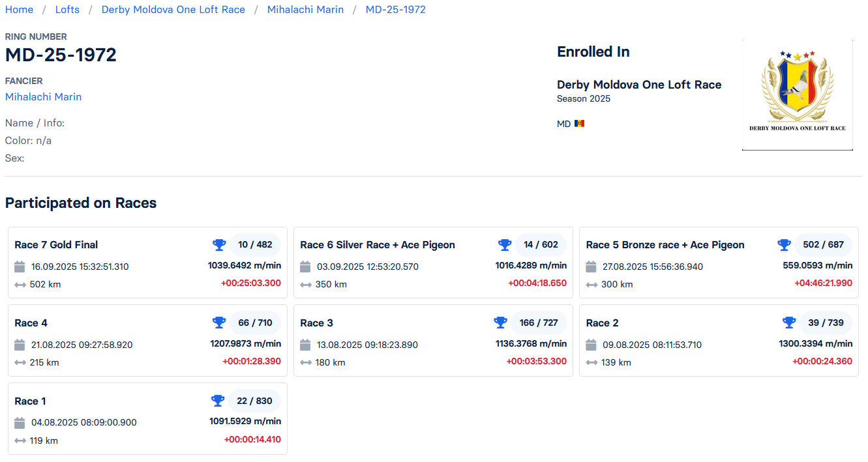This screenshot has width=868, height=462.
Task: Open fancier Mihalachi Marin profile link
Action: coord(43,97)
